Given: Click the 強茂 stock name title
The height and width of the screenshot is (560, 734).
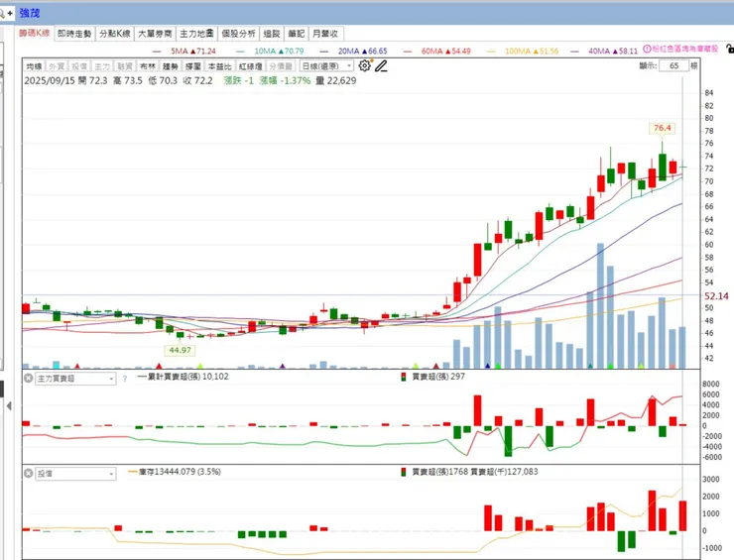Looking at the screenshot, I should tap(30, 13).
